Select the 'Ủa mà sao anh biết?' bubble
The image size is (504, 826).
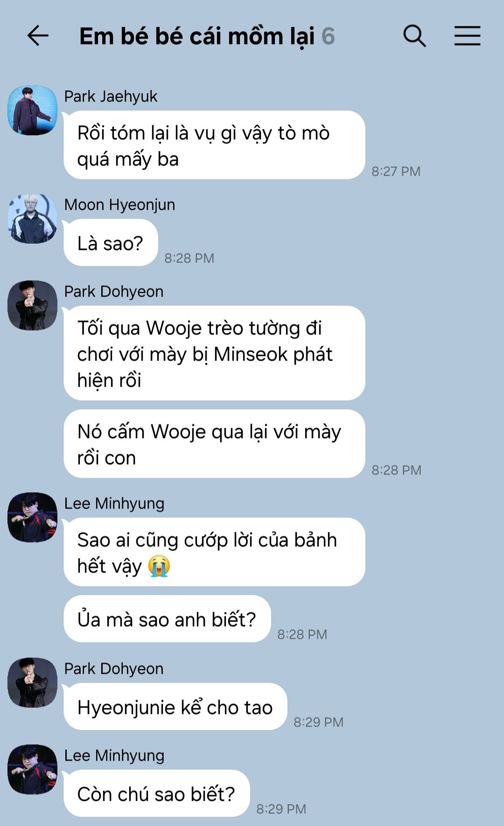click(x=167, y=619)
